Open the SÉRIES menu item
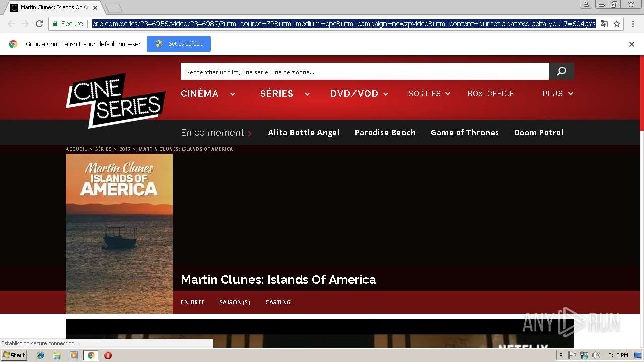 coord(277,94)
